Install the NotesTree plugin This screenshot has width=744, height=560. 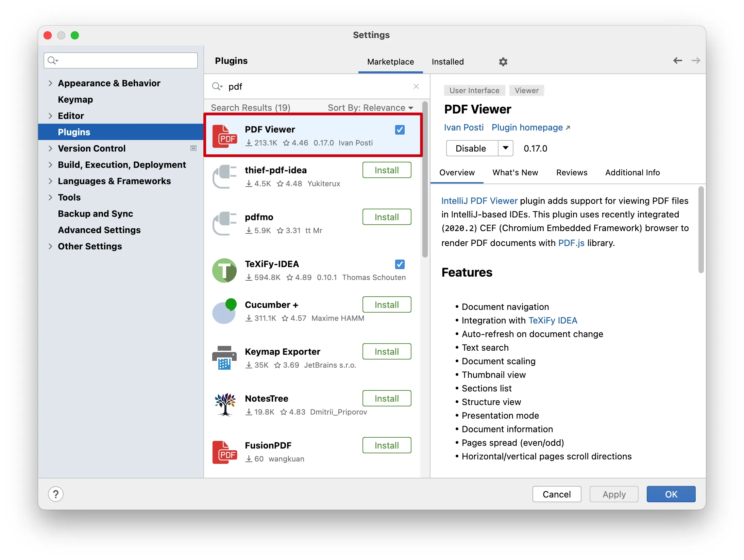(387, 398)
